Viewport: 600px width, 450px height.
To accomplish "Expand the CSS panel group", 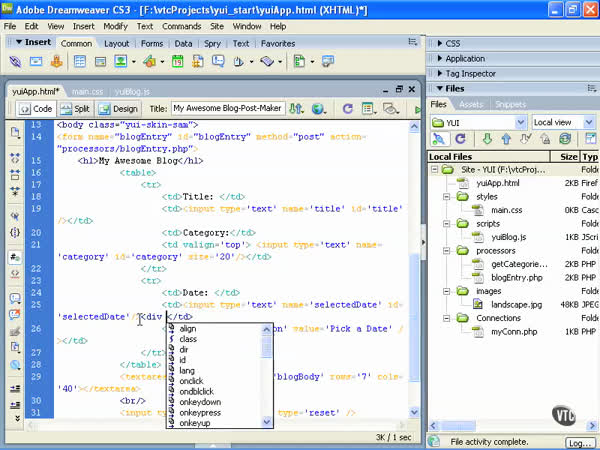I will [452, 44].
